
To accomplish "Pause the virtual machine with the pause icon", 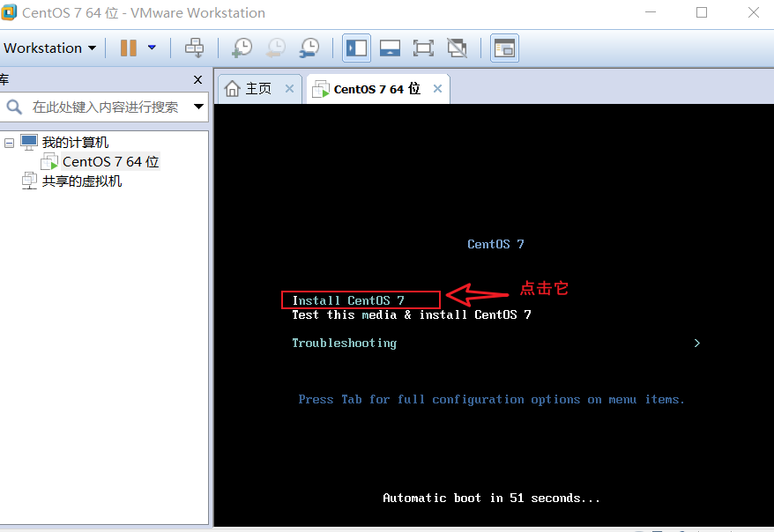I will pyautogui.click(x=129, y=48).
